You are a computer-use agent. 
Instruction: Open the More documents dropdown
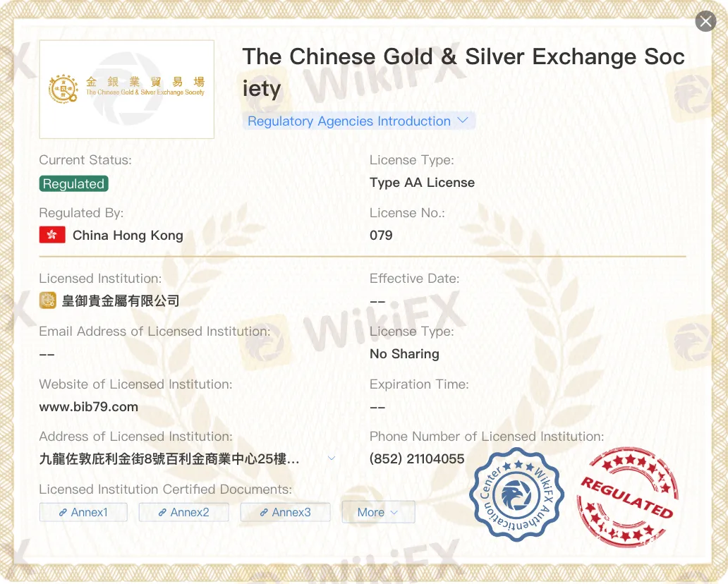[x=378, y=512]
